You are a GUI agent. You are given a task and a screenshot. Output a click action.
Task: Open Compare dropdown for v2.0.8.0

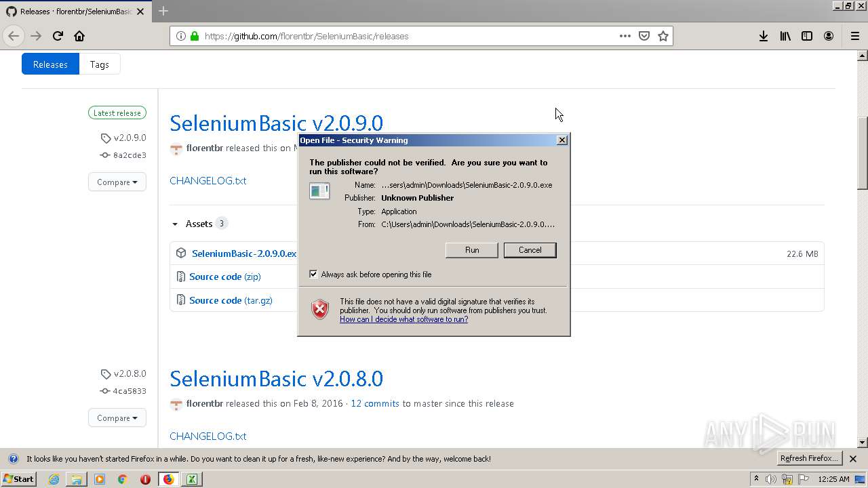pyautogui.click(x=117, y=418)
